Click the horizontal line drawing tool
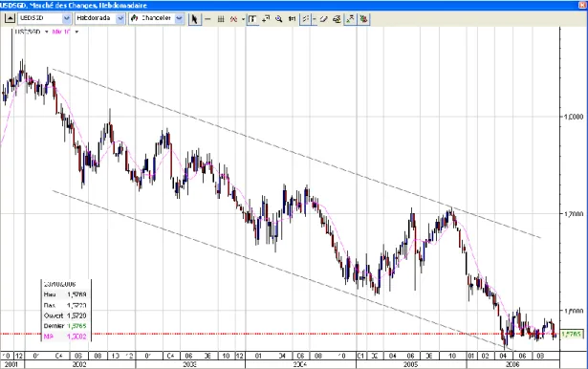The height and width of the screenshot is (369, 588). click(x=207, y=19)
